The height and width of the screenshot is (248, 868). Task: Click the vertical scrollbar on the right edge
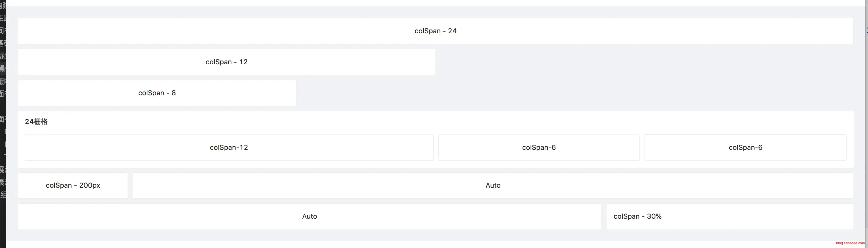click(866, 101)
